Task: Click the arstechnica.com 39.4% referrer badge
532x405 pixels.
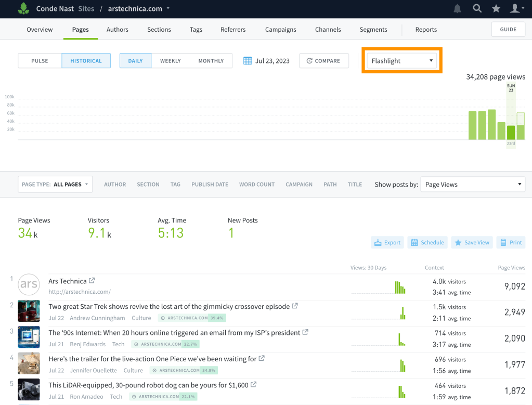Action: 192,318
